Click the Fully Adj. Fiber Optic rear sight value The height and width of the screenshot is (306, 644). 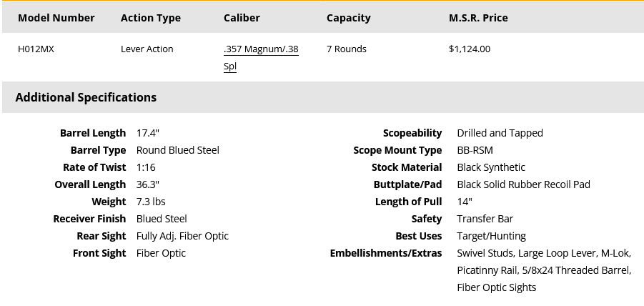point(182,236)
